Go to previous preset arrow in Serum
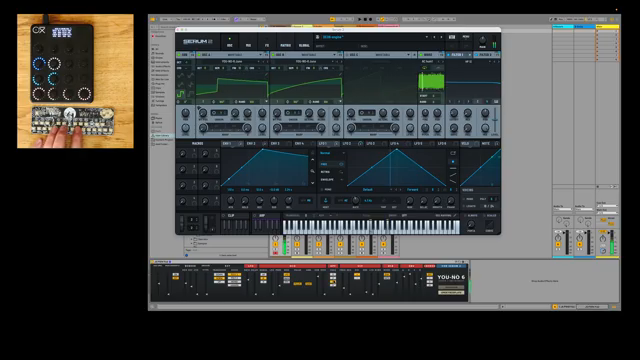 click(434, 37)
